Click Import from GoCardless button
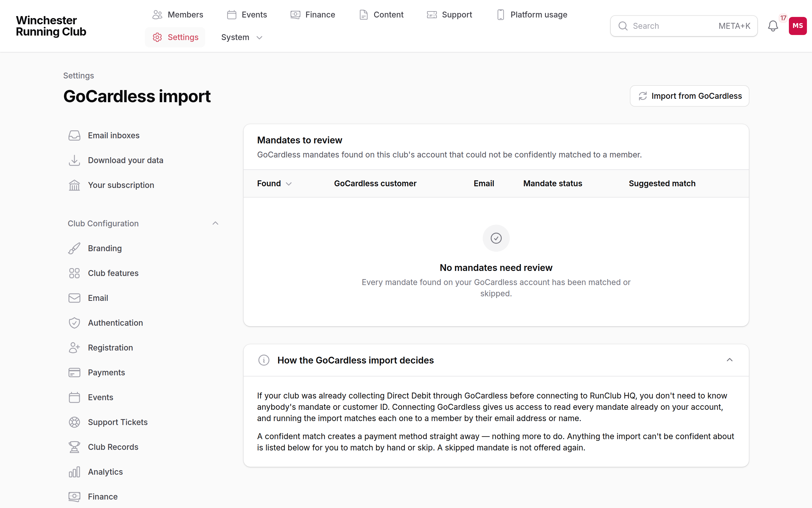The image size is (812, 508). (x=689, y=96)
